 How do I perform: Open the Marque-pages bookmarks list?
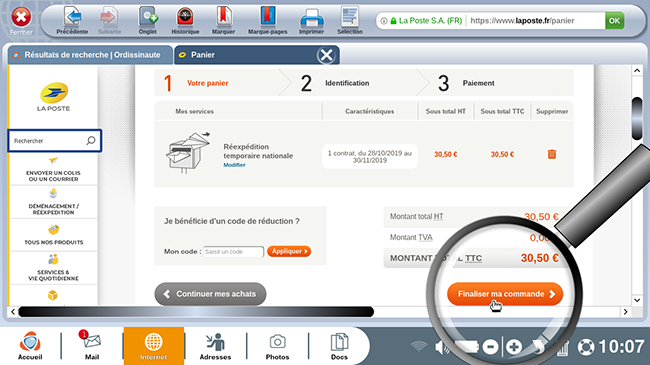[x=267, y=20]
